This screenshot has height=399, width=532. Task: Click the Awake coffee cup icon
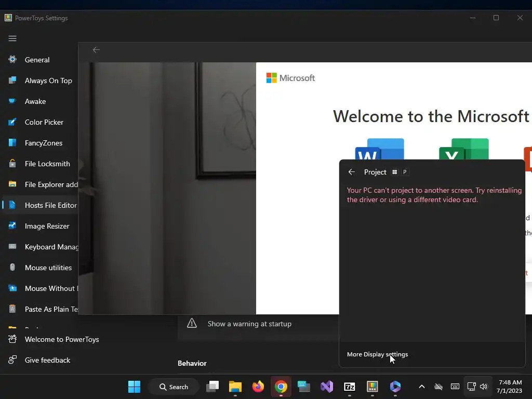click(x=12, y=101)
